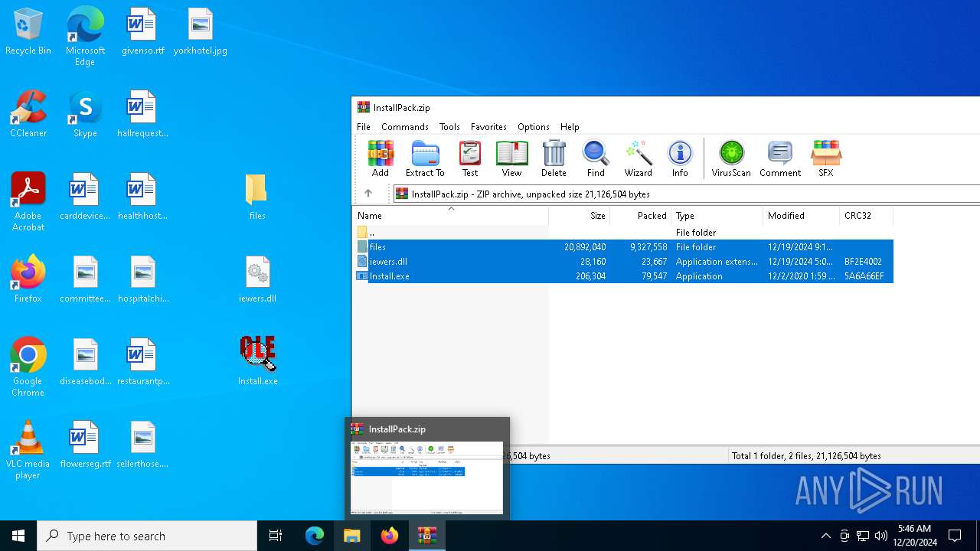Image resolution: width=980 pixels, height=551 pixels.
Task: Select the Google Chrome desktop shortcut
Action: 28,367
